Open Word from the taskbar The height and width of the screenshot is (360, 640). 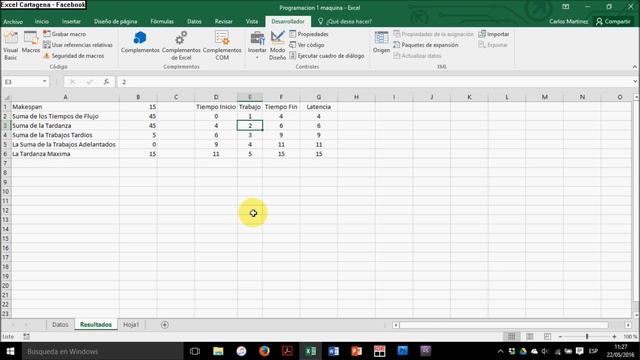click(333, 351)
